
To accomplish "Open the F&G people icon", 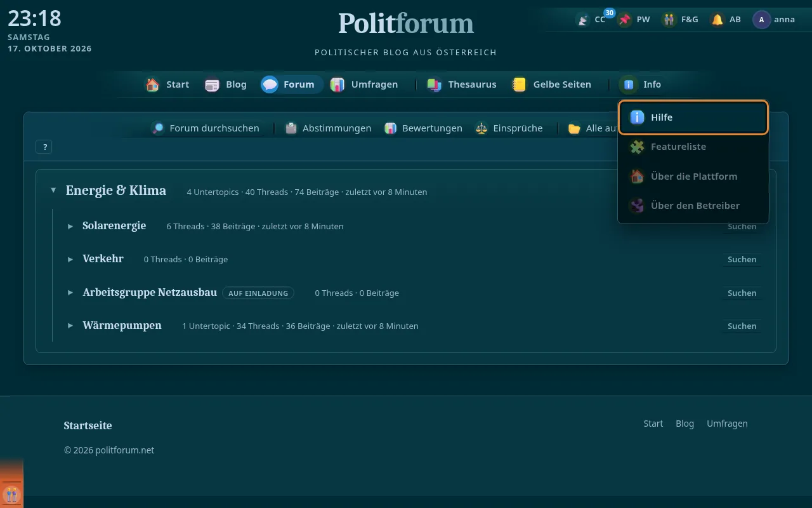I will coord(669,20).
